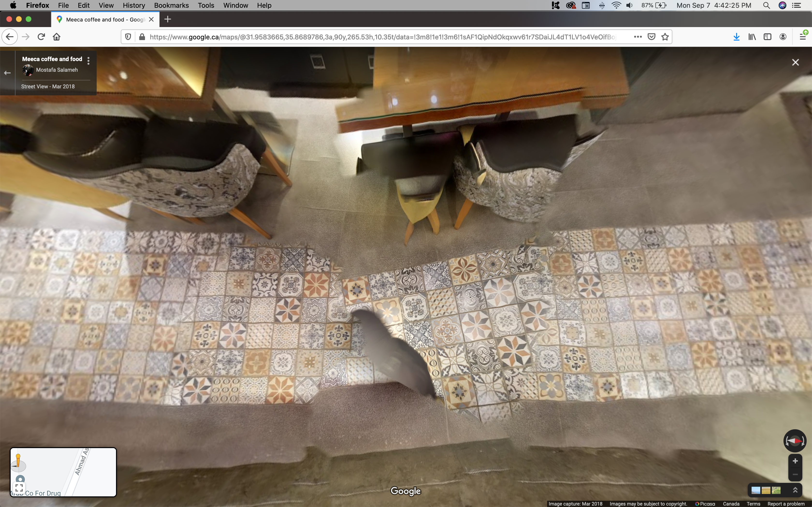Click the compass to reset north
This screenshot has width=812, height=507.
pos(795,441)
